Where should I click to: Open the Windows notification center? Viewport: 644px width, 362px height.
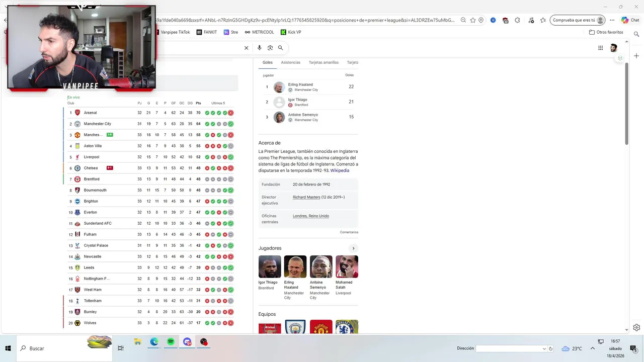(633, 348)
